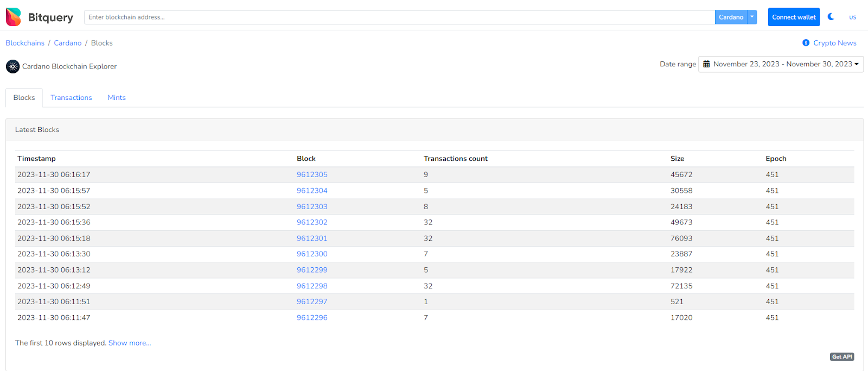Click the Crypto News info icon
Screen dimensions: 868x371
tap(806, 43)
